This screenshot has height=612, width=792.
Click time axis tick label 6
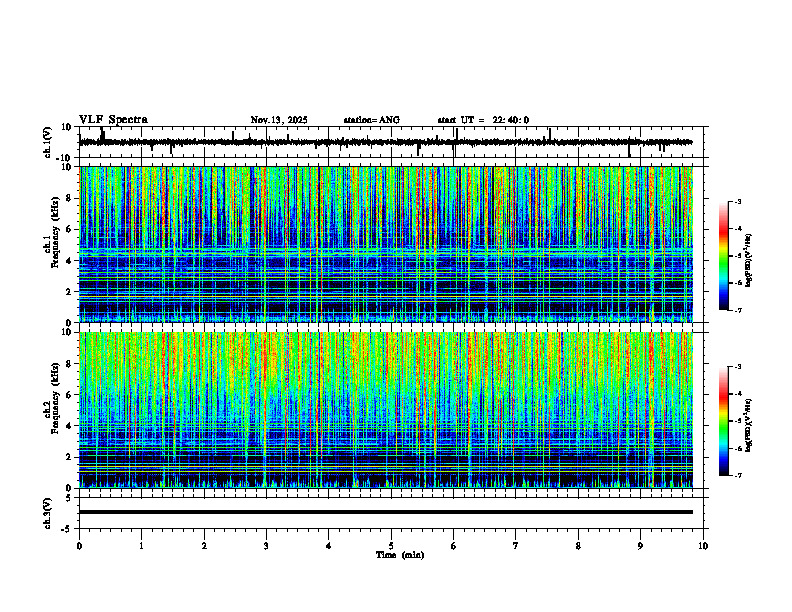[454, 546]
